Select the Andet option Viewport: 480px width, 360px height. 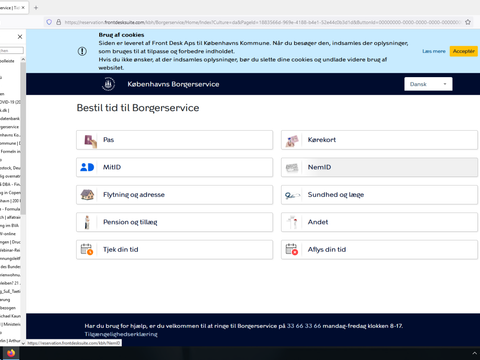379,222
